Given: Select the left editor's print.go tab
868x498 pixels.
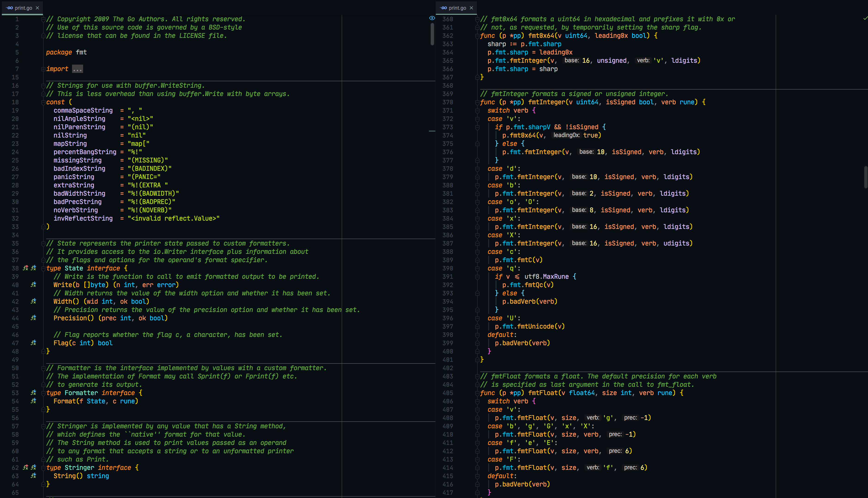Looking at the screenshot, I should 23,8.
